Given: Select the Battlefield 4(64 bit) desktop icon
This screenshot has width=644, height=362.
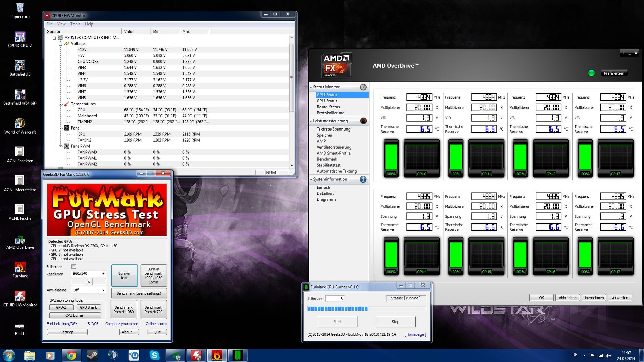Looking at the screenshot, I should (20, 97).
